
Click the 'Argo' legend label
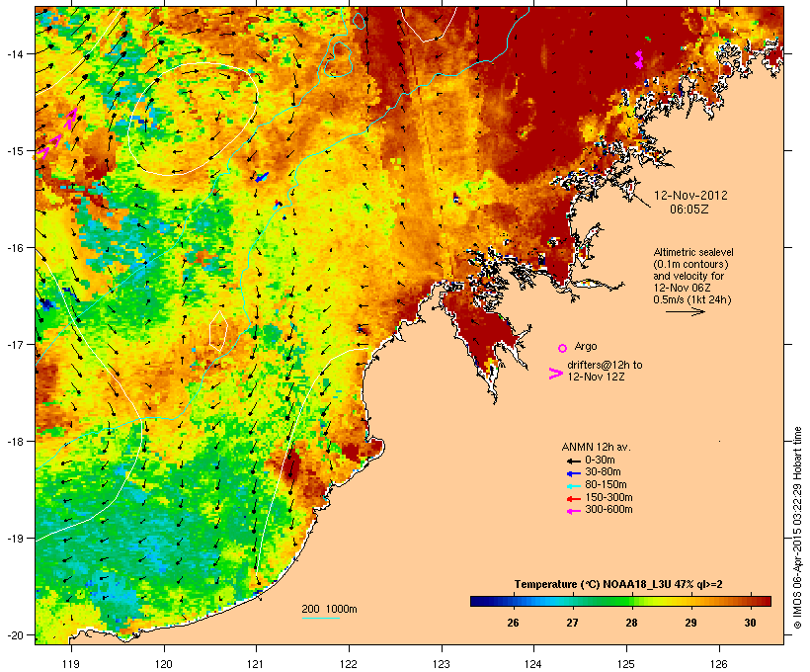pyautogui.click(x=586, y=346)
